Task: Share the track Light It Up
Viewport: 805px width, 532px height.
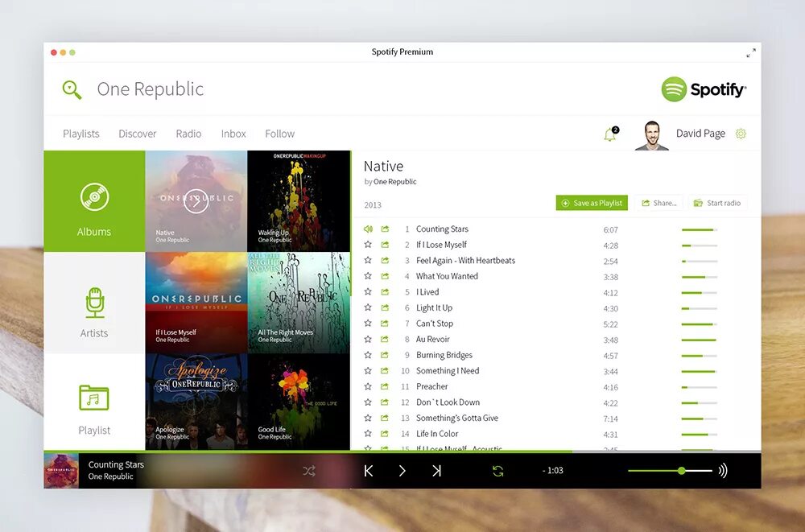Action: (385, 307)
